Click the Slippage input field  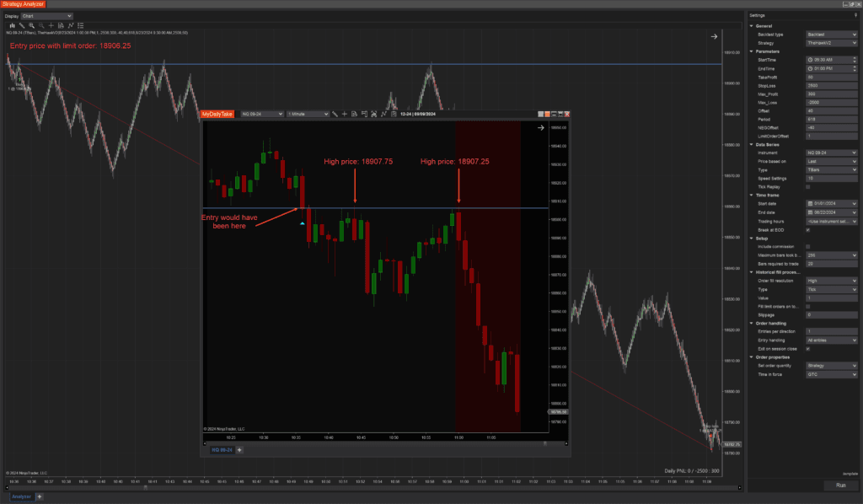click(832, 314)
